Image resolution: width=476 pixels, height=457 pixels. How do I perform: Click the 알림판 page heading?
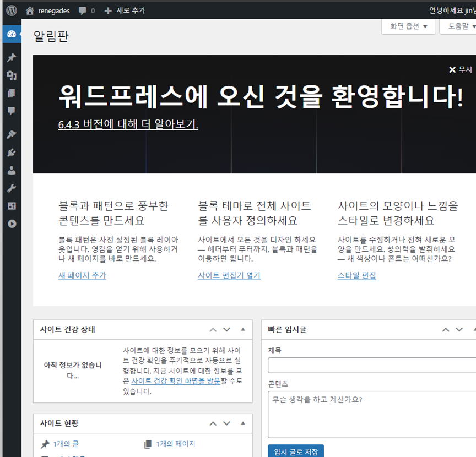coord(51,36)
